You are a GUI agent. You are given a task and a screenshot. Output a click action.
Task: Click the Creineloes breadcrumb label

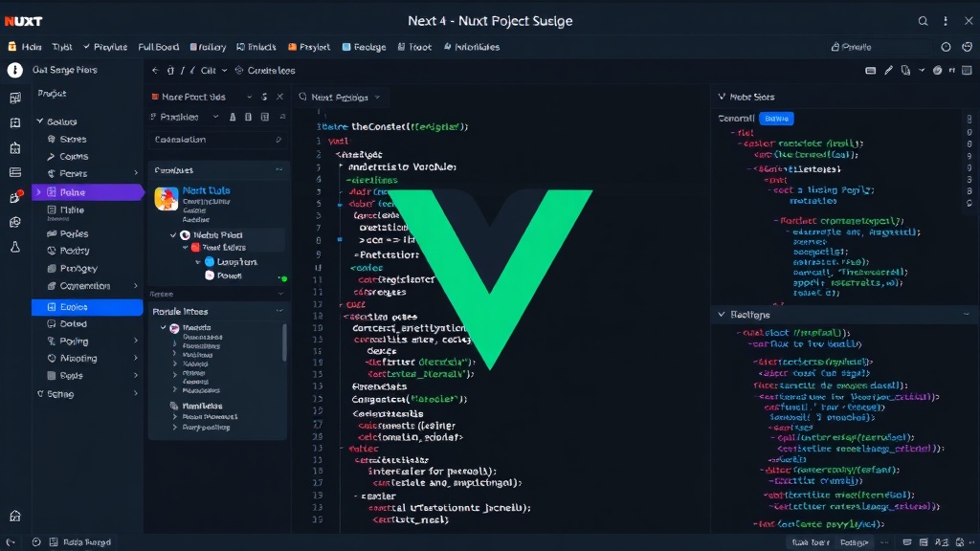click(271, 71)
